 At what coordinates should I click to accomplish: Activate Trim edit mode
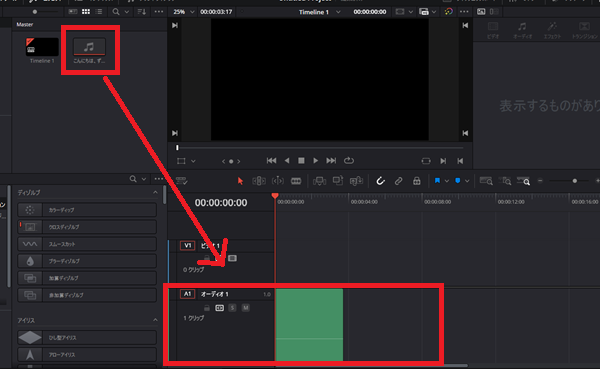pos(259,181)
